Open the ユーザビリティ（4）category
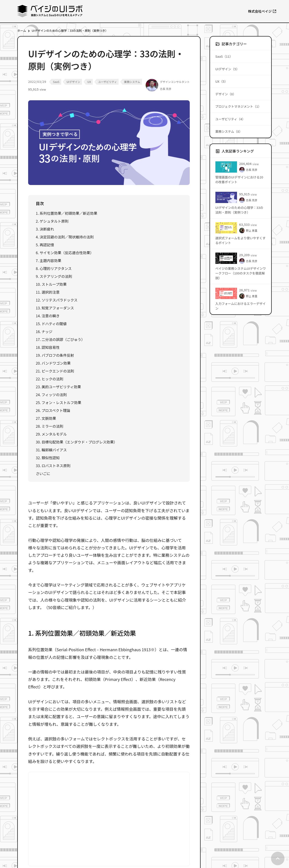 [x=240, y=119]
